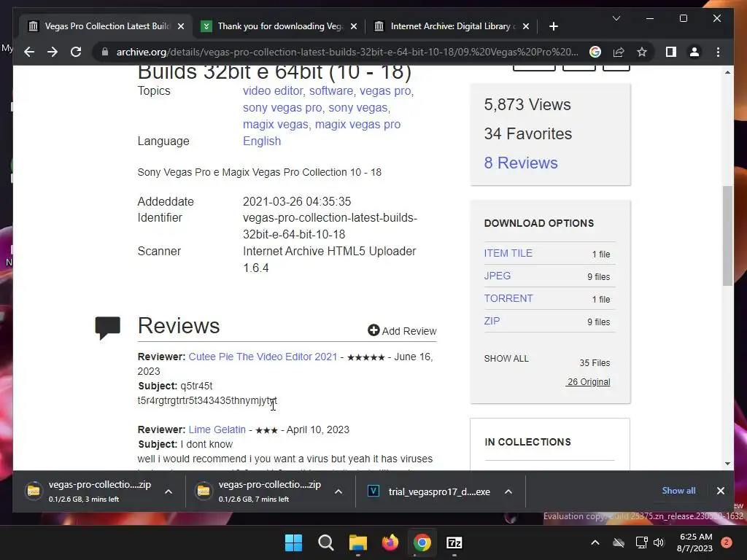
Task: Switch to Internet Archive: Digital Library tab
Action: click(450, 26)
